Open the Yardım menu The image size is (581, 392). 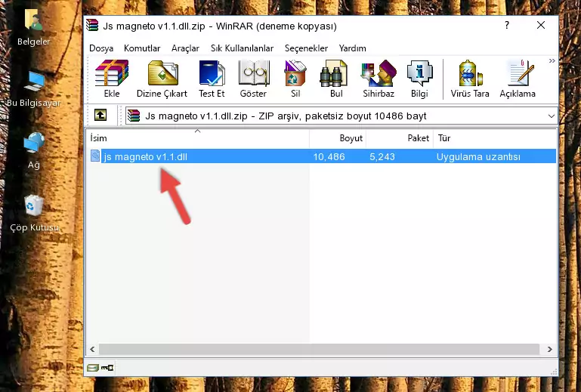[352, 48]
